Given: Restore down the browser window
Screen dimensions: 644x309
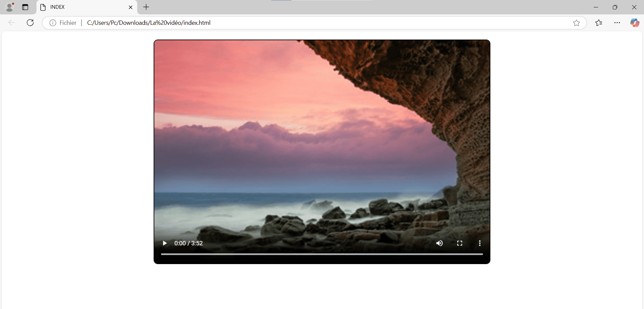Looking at the screenshot, I should point(615,7).
